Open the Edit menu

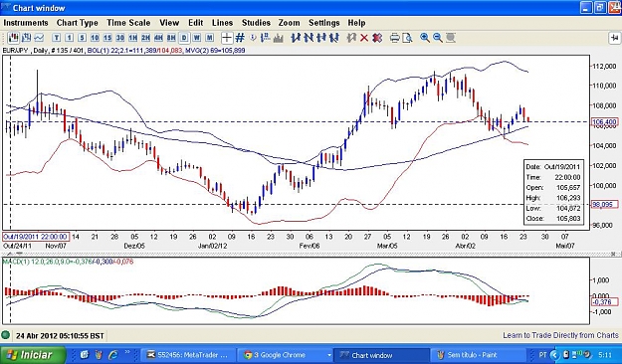pyautogui.click(x=196, y=23)
